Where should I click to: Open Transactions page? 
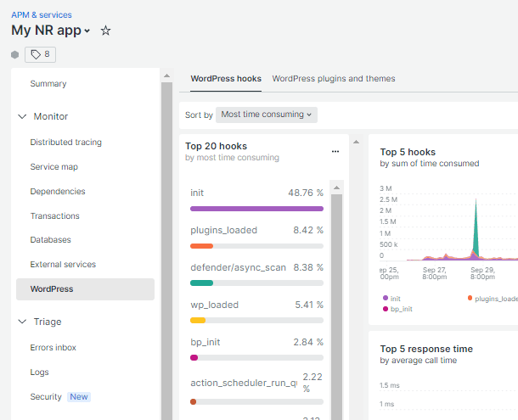55,216
